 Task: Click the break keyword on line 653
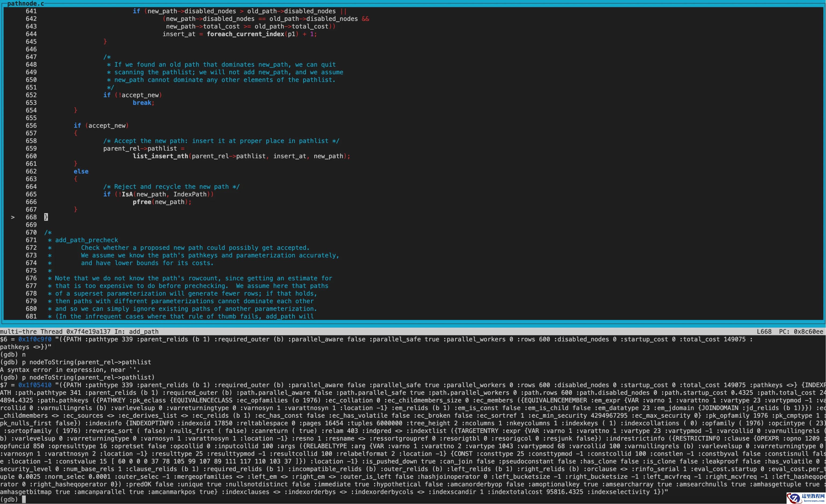(142, 102)
